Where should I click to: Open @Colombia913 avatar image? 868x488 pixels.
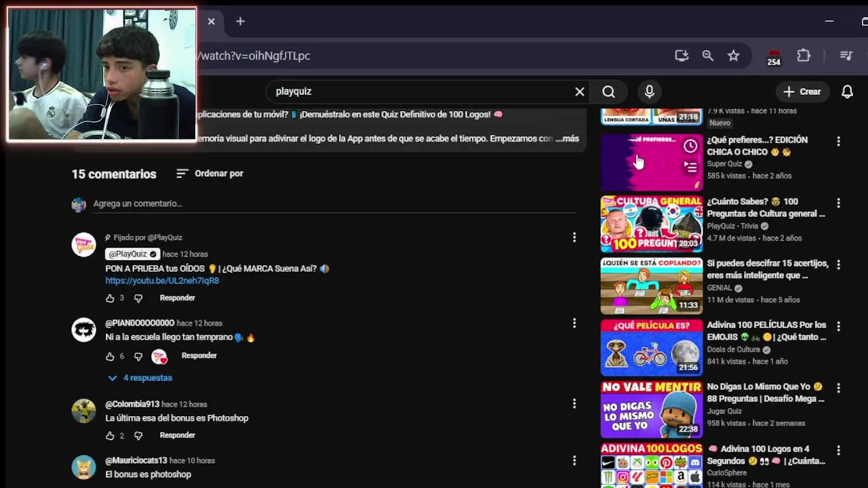(84, 411)
